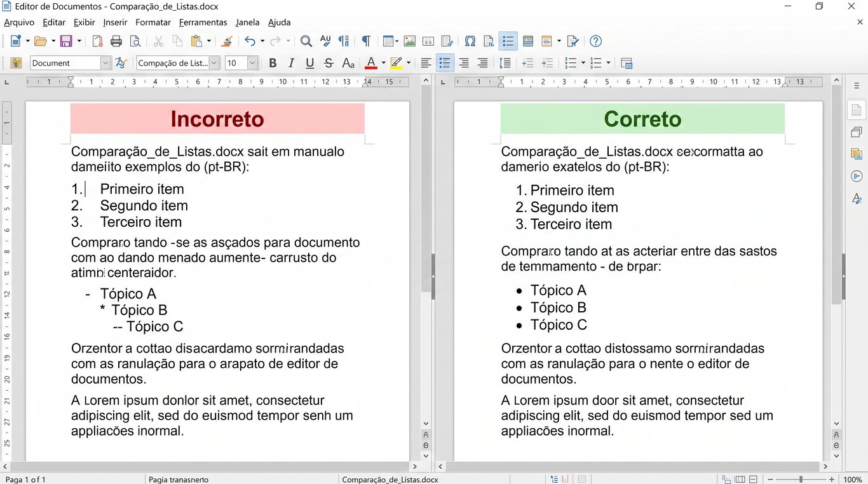Viewport: 868px width, 484px height.
Task: Open paragraph style dropdown 'Document'
Action: coord(105,63)
